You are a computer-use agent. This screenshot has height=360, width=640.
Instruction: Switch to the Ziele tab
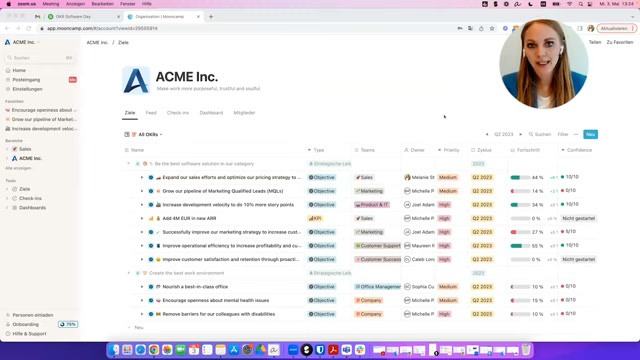(130, 113)
